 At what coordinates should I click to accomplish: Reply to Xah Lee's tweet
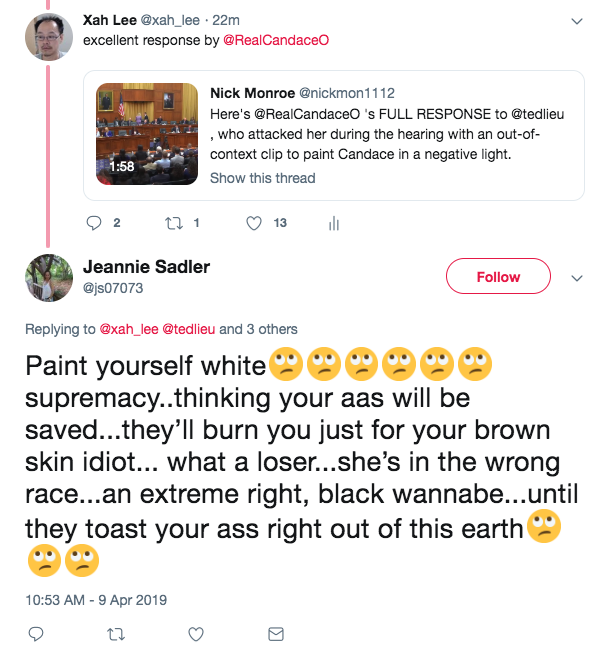click(96, 223)
